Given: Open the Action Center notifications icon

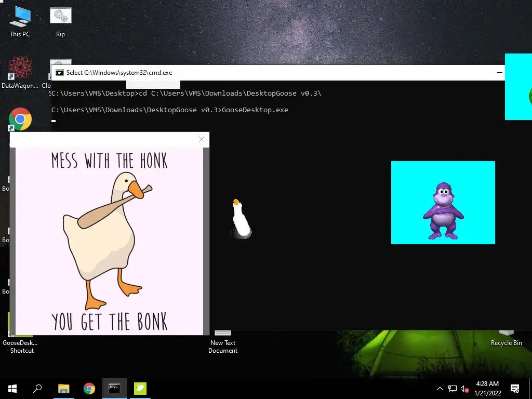Looking at the screenshot, I should tap(515, 389).
